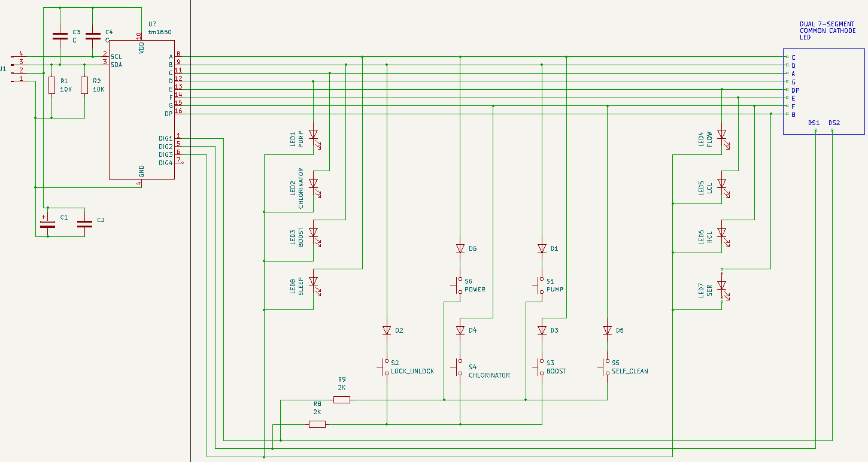Image resolution: width=868 pixels, height=462 pixels.
Task: Click the DP output pin label on tm1650
Action: (x=169, y=114)
